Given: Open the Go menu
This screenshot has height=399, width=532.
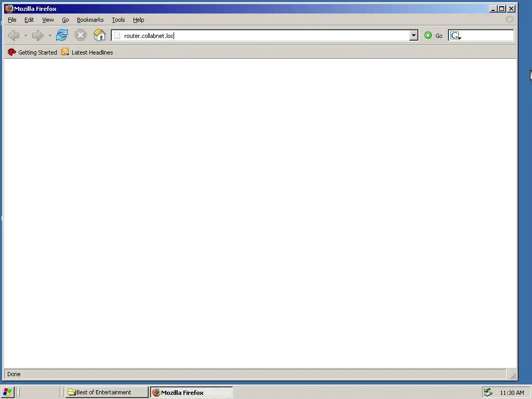Looking at the screenshot, I should click(x=65, y=20).
